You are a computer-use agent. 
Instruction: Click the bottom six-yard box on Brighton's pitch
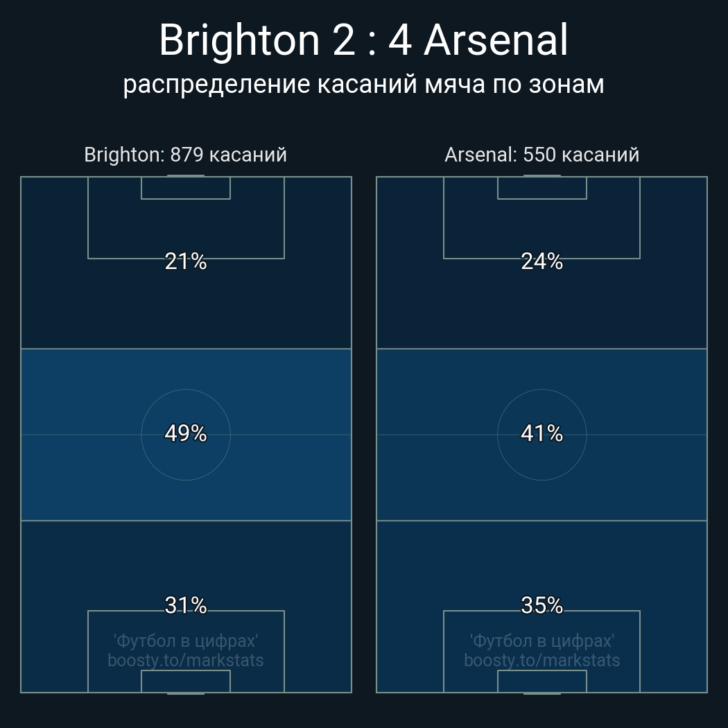pyautogui.click(x=186, y=681)
